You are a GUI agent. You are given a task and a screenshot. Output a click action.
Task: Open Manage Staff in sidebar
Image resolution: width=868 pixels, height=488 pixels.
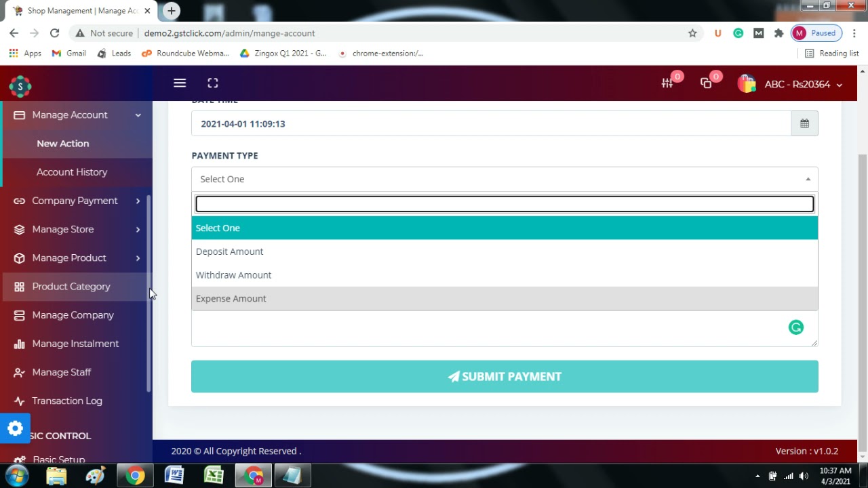pyautogui.click(x=62, y=372)
